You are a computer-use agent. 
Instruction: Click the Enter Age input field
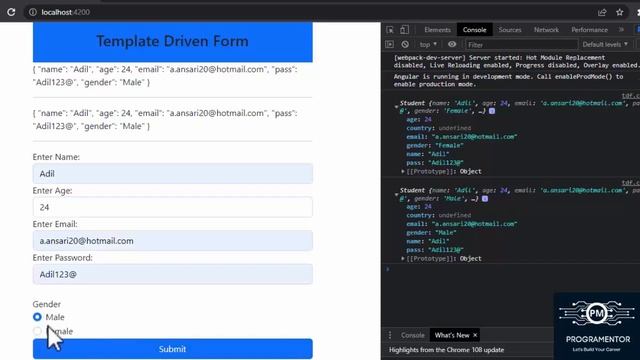pos(173,207)
